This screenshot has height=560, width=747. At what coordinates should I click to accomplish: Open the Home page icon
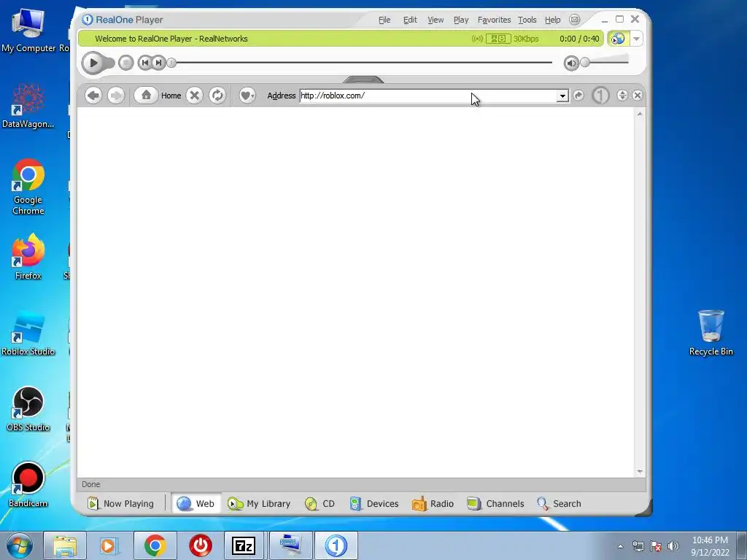[x=146, y=96]
